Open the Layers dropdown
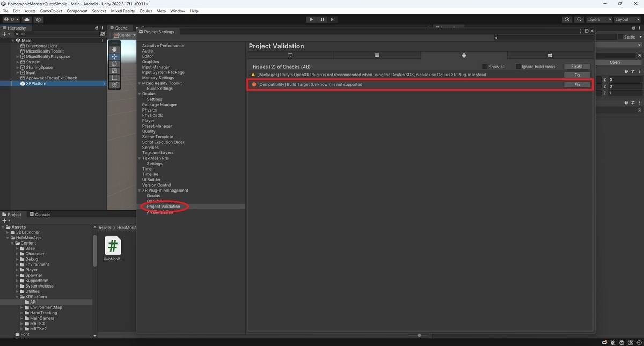The height and width of the screenshot is (346, 644). [x=599, y=19]
